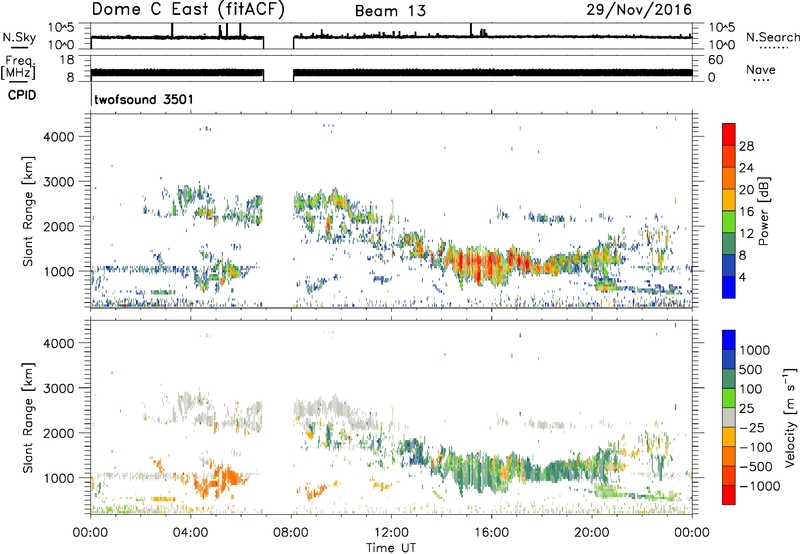The height and width of the screenshot is (554, 800).
Task: Click the '18' tick on frequency axis
Action: [x=67, y=60]
